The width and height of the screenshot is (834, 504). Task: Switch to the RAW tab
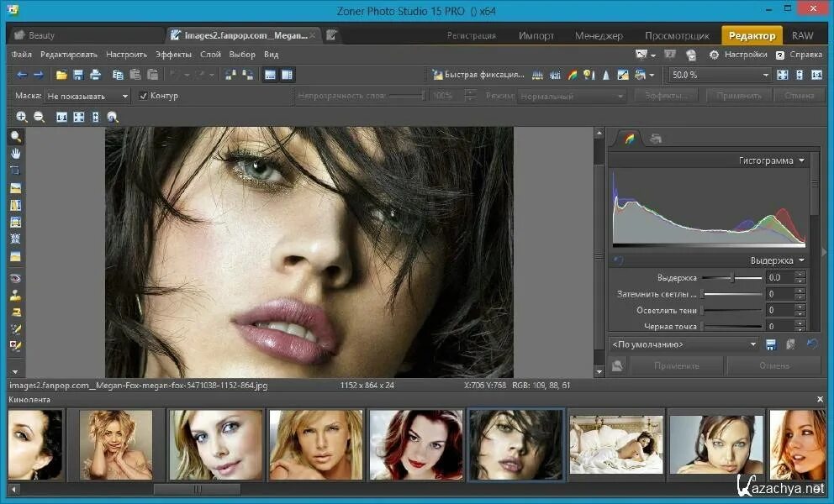[x=803, y=35]
